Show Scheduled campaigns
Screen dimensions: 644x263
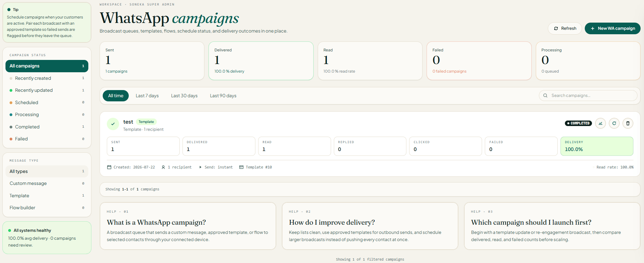coord(47,102)
